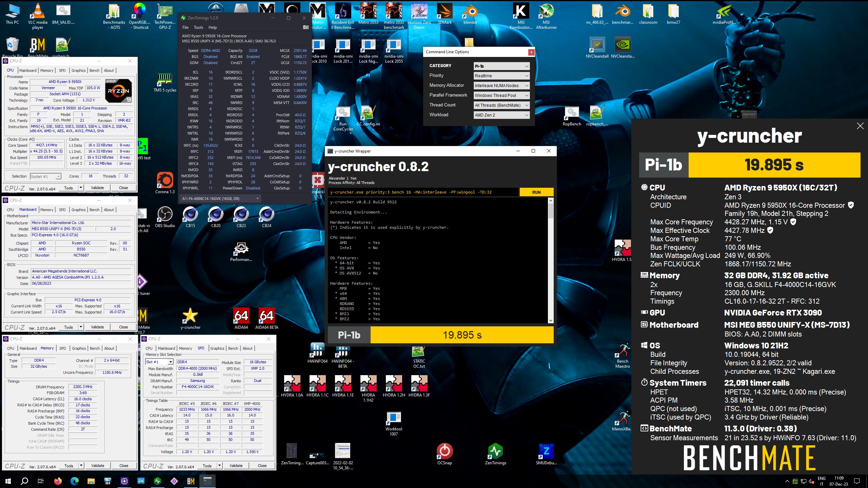Launch OBS Studio desktop icon

coord(165,217)
